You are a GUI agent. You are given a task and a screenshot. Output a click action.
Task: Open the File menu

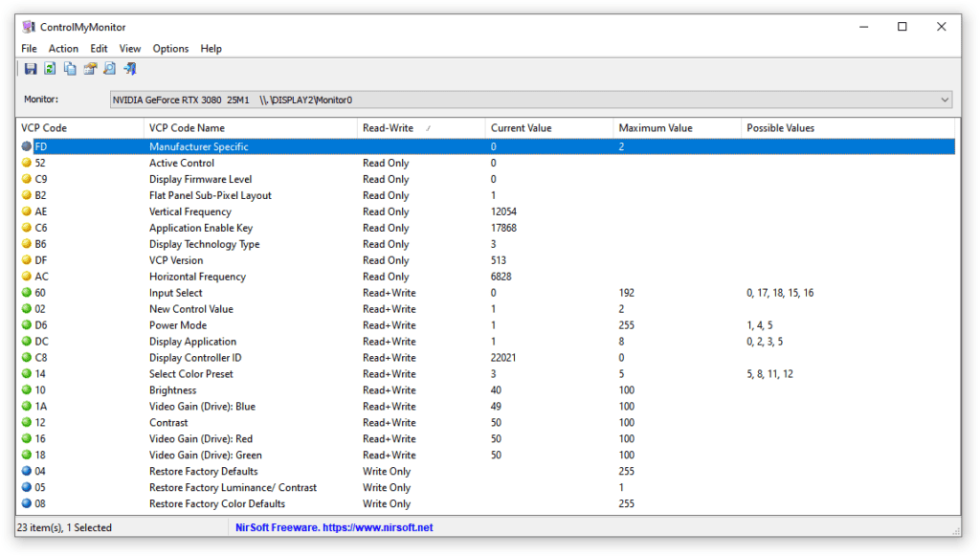pyautogui.click(x=29, y=49)
